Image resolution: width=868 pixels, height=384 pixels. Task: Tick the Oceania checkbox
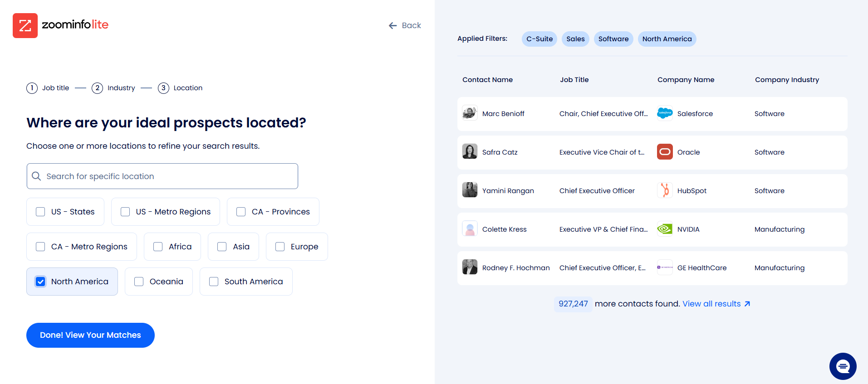tap(139, 282)
